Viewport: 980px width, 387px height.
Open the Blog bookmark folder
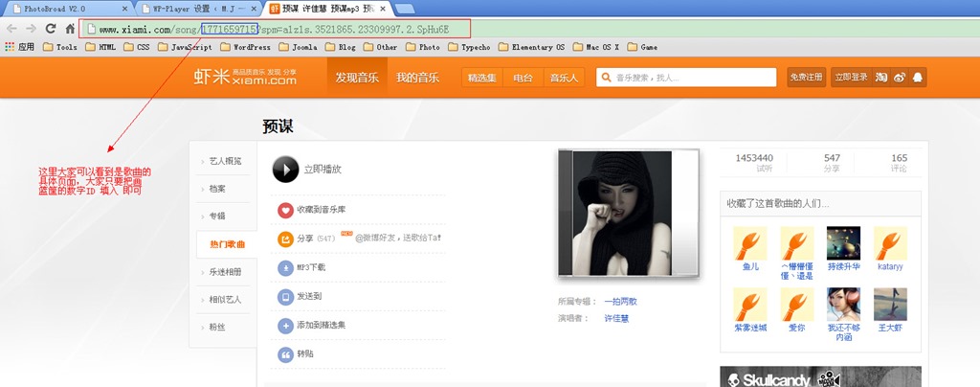pyautogui.click(x=341, y=47)
